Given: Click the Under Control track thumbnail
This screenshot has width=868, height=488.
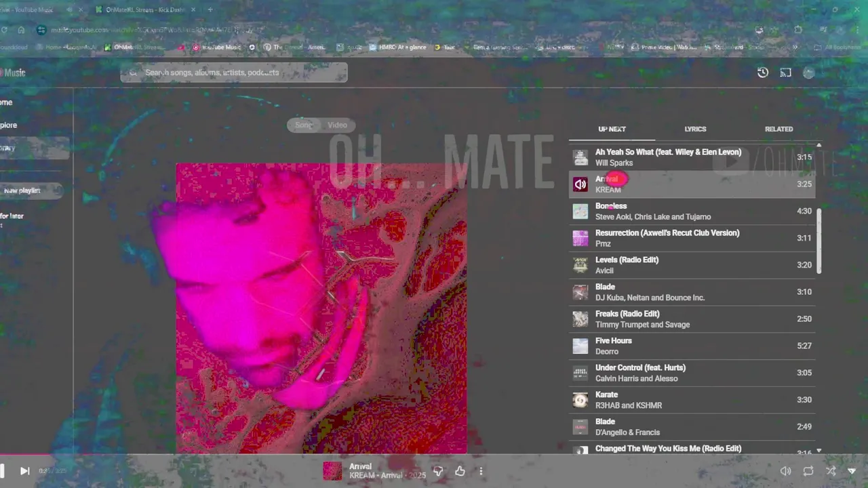Looking at the screenshot, I should [x=580, y=373].
